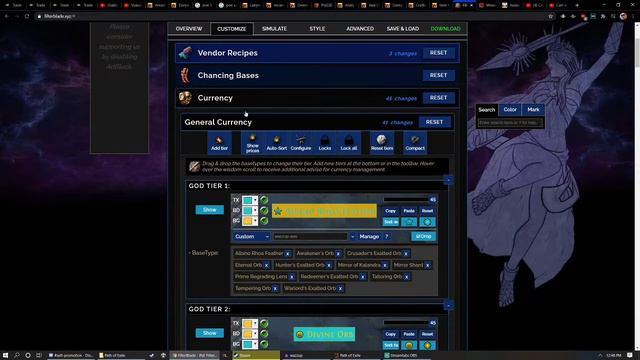Screen dimensions: 640x360
Task: Click the Vendor Recipes section icon
Action: click(185, 53)
